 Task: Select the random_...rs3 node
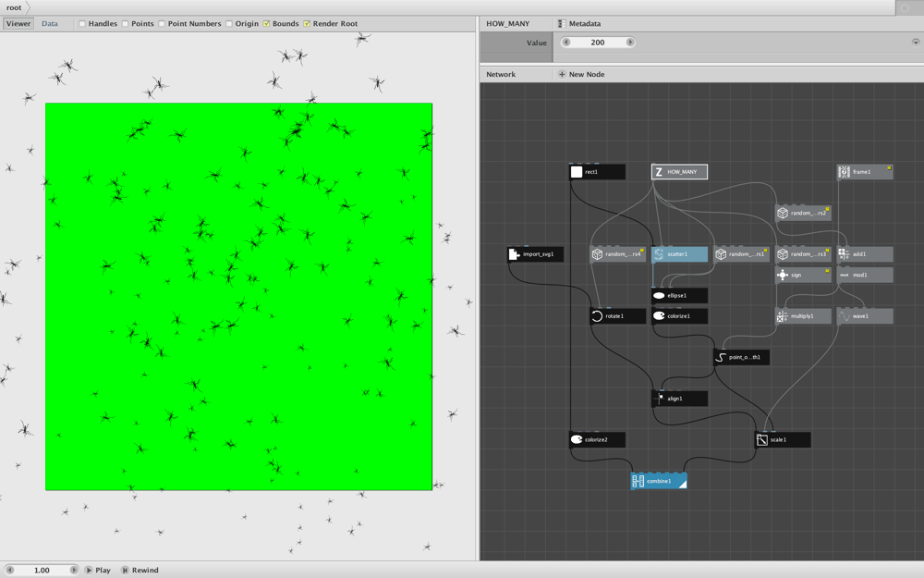tap(803, 254)
